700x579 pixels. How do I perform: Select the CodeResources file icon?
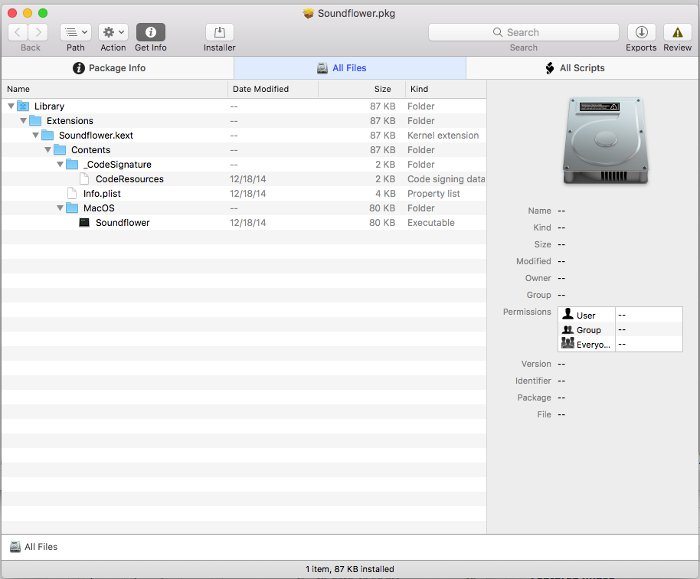click(84, 179)
